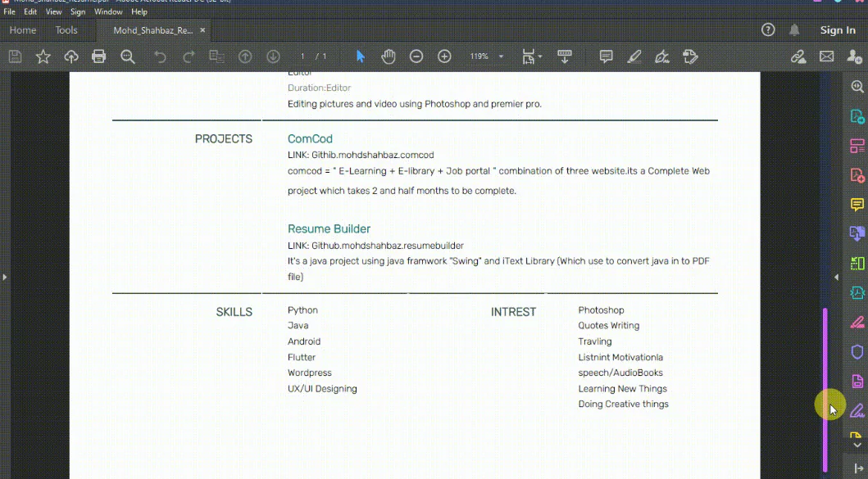Screen dimensions: 868x479
Task: Select the Mohd_Shahbaz_Re... document tab
Action: pyautogui.click(x=153, y=30)
